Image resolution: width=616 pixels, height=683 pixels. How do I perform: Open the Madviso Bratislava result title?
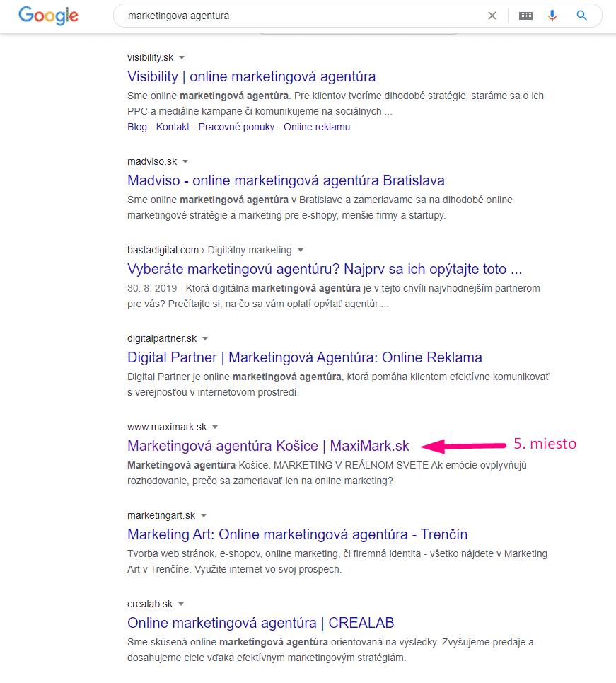click(286, 180)
